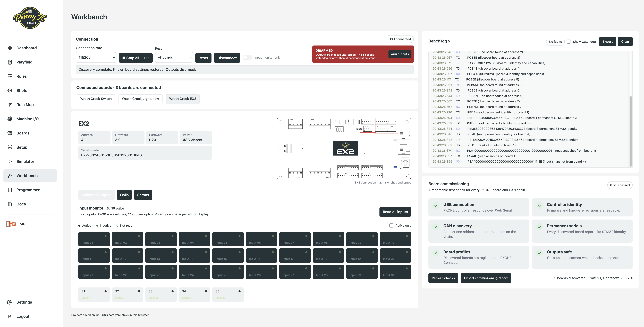Click the 33 Opto 3 tile
The width and height of the screenshot is (644, 327).
(x=161, y=295)
